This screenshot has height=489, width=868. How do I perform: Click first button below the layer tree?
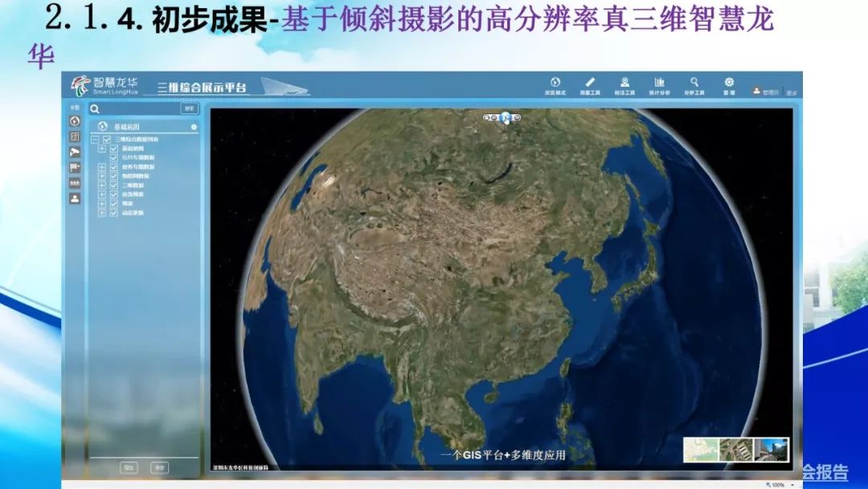(129, 467)
